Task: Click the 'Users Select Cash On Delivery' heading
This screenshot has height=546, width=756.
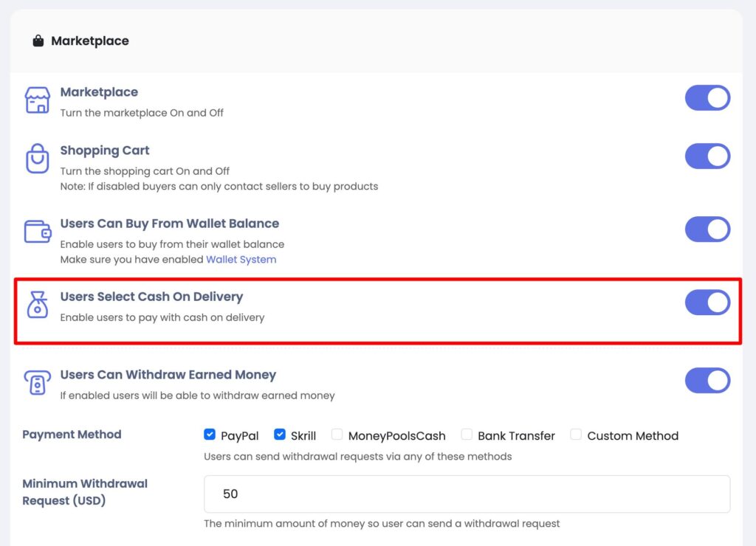Action: [x=151, y=297]
